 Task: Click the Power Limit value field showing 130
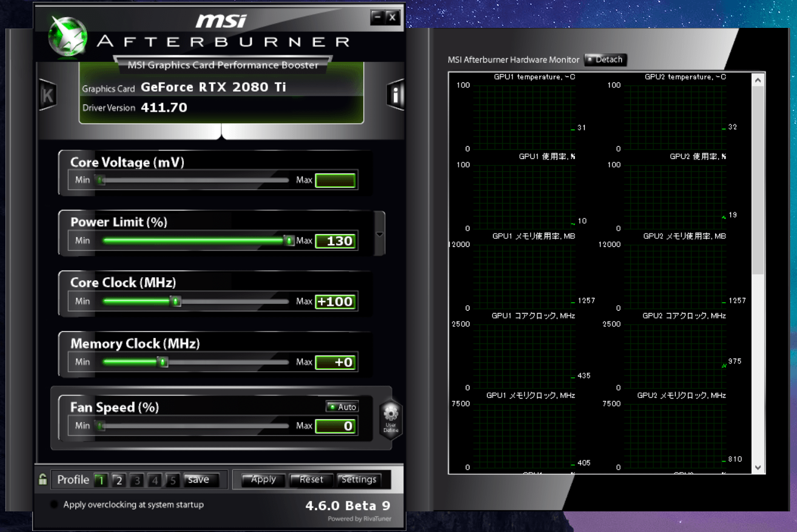click(x=335, y=241)
